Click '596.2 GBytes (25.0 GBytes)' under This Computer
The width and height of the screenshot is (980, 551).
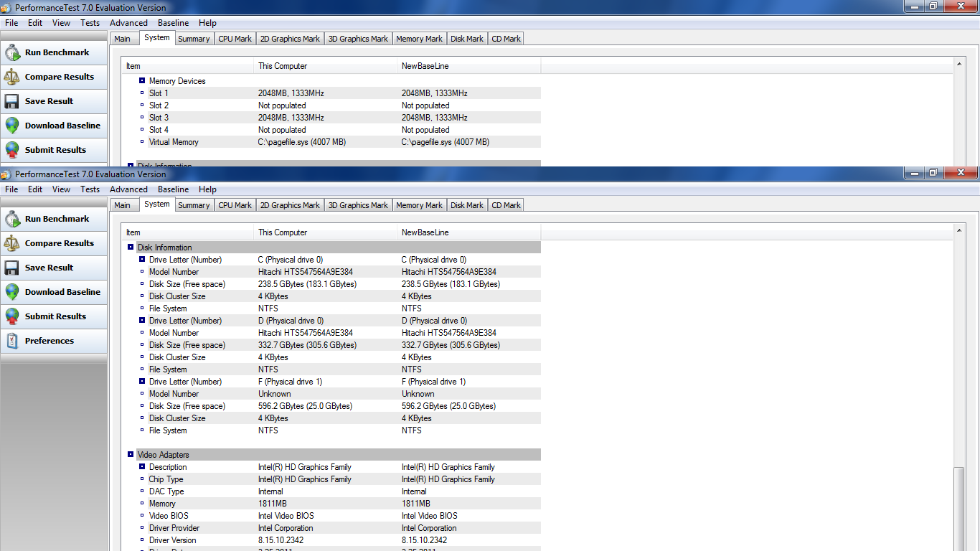pos(305,406)
